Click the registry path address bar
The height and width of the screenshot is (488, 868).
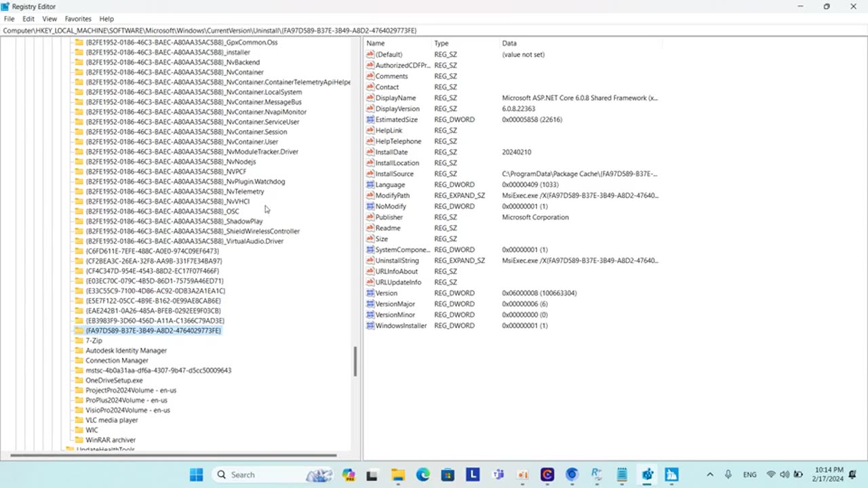pyautogui.click(x=434, y=30)
